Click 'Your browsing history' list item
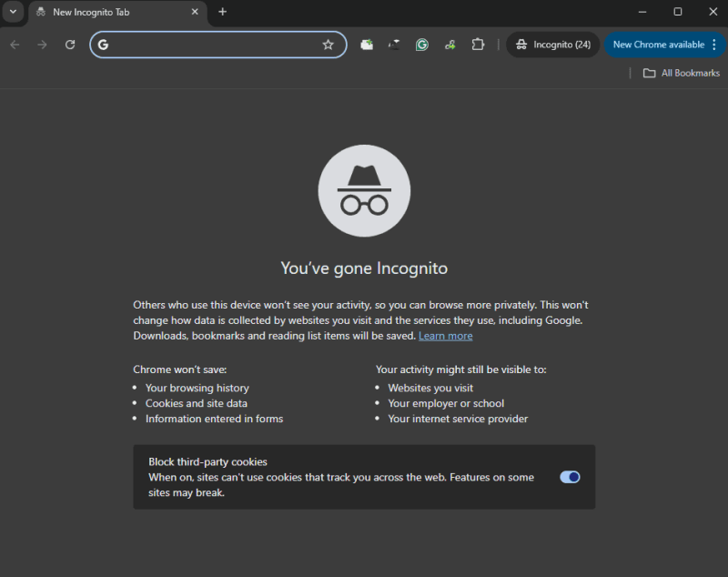The image size is (728, 577). click(197, 388)
